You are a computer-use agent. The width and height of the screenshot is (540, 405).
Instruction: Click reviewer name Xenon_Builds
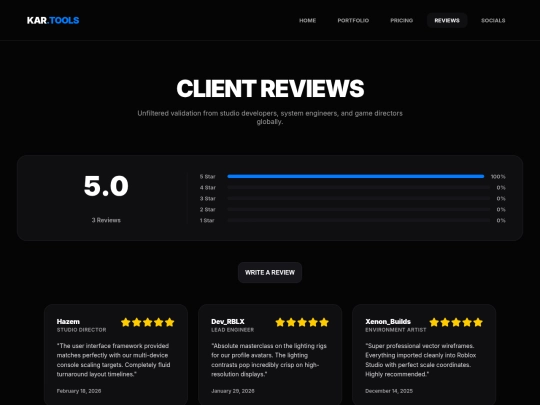coord(388,321)
